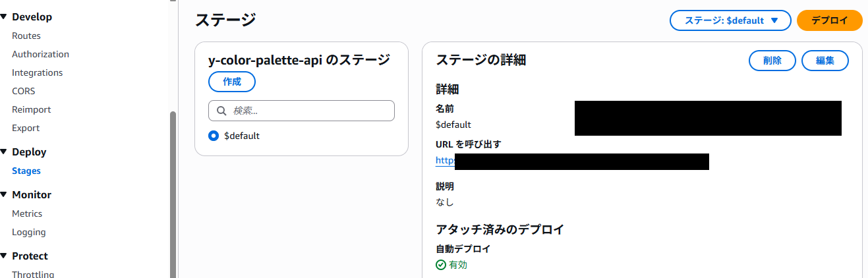Collapse the Monitor section
The height and width of the screenshot is (278, 868).
4,195
